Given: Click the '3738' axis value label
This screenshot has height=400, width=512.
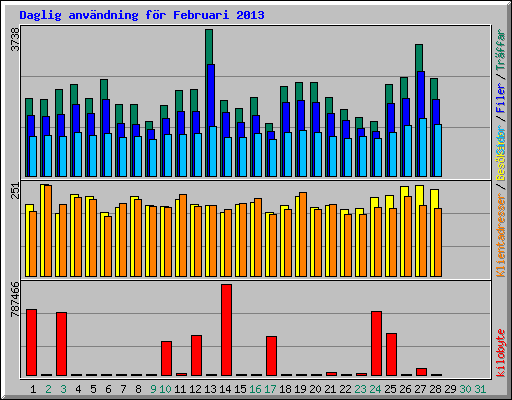Looking at the screenshot, I should (15, 39).
